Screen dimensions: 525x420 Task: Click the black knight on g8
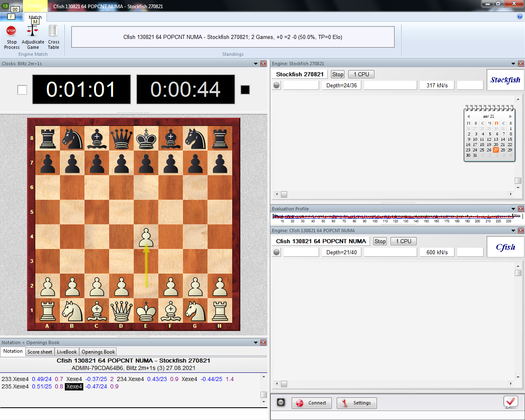click(195, 138)
